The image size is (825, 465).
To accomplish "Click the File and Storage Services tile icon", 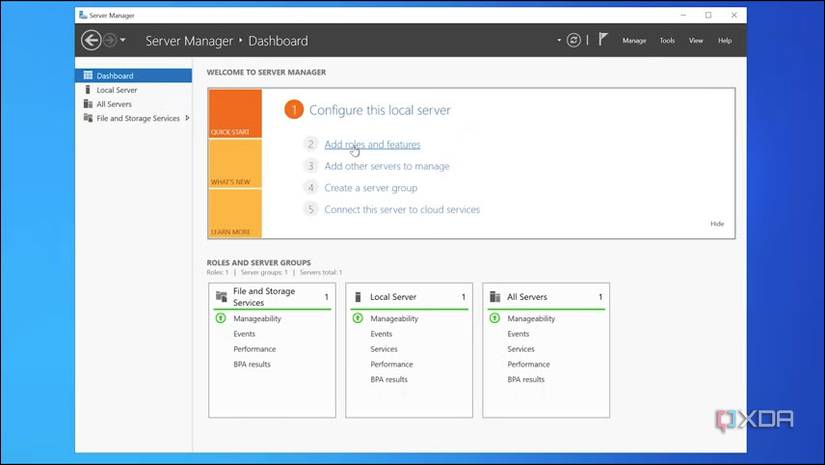I will click(221, 297).
